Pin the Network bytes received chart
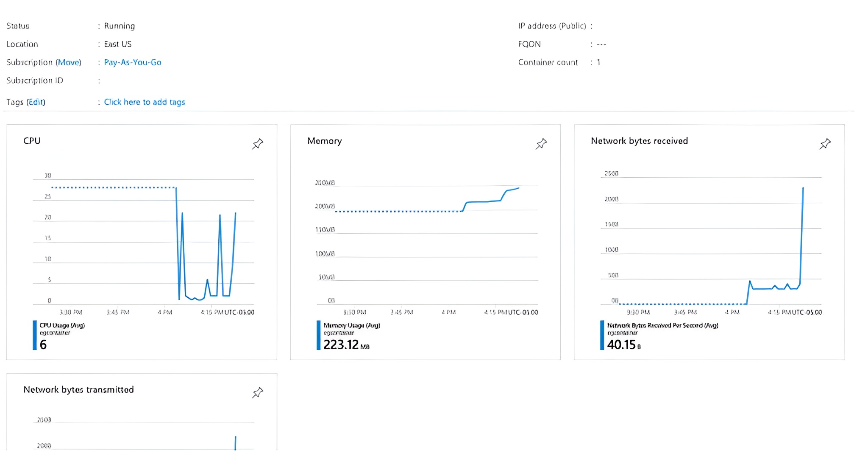 point(825,144)
